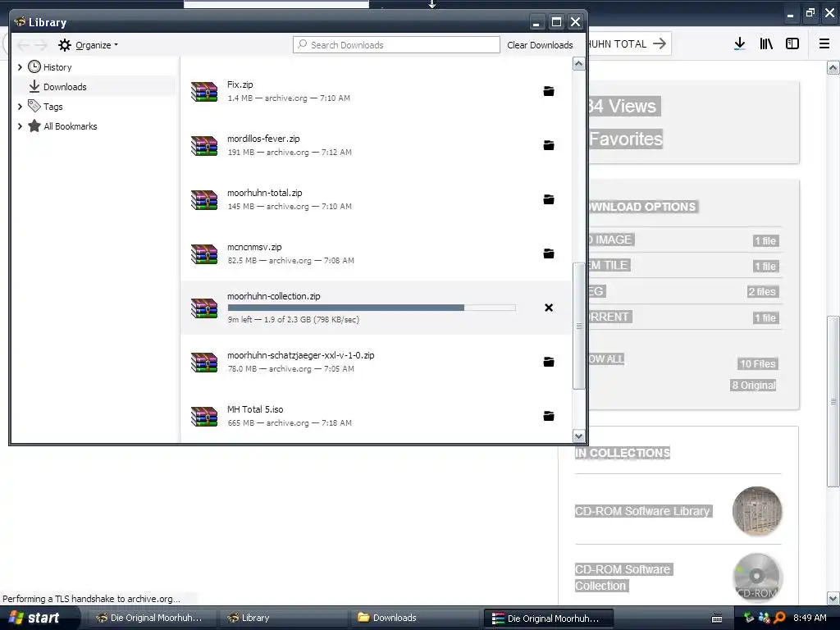
Task: Open Firefox hamburger menu
Action: 824,44
